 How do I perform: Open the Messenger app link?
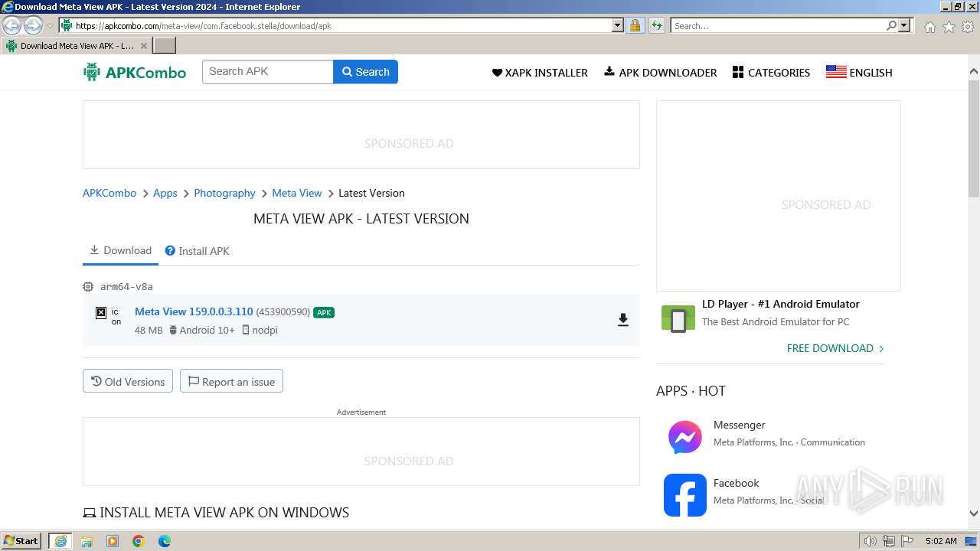[x=740, y=425]
